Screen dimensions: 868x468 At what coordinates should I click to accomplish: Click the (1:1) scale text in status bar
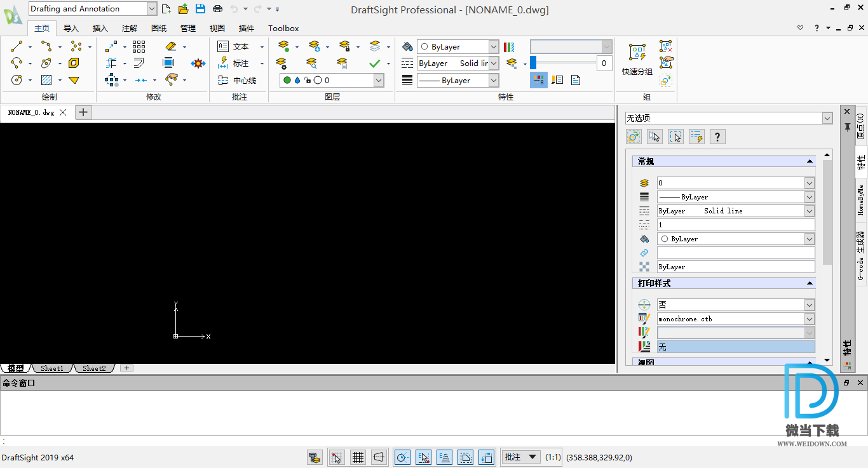[x=553, y=457]
